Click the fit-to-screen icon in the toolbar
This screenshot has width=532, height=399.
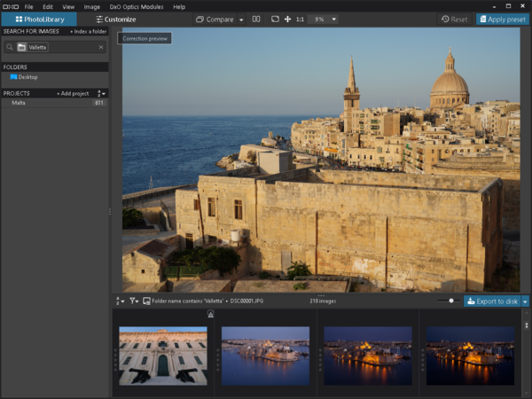click(x=275, y=19)
